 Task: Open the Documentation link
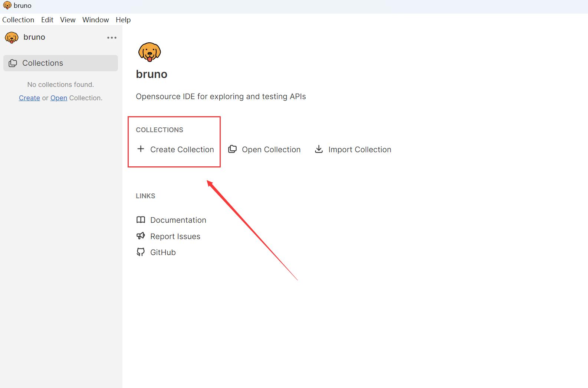[x=178, y=220]
